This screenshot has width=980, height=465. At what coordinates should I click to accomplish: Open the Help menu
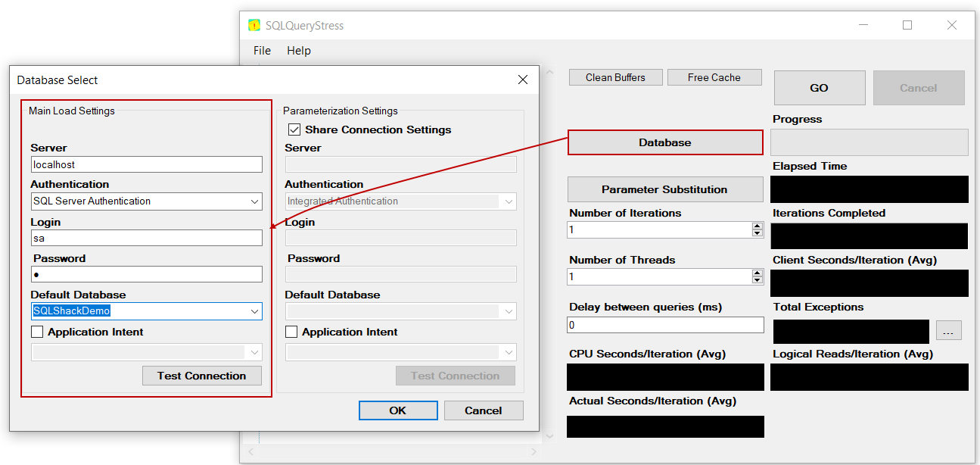299,51
